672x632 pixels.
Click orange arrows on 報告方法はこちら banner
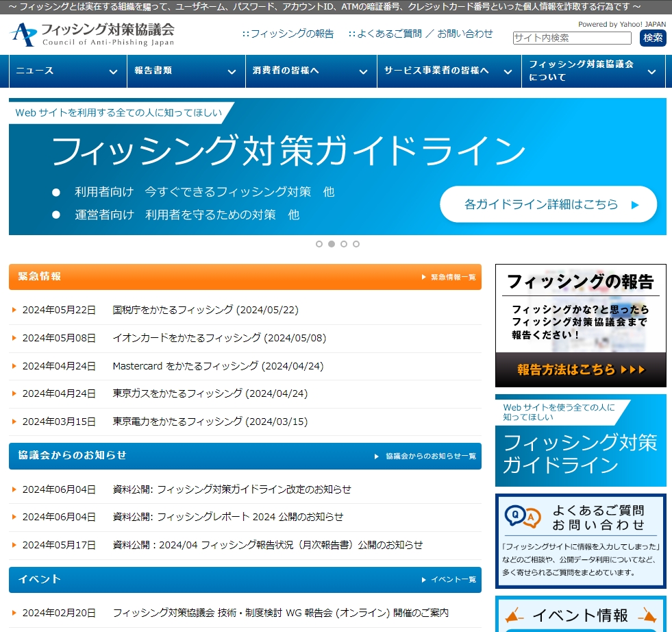pos(632,369)
